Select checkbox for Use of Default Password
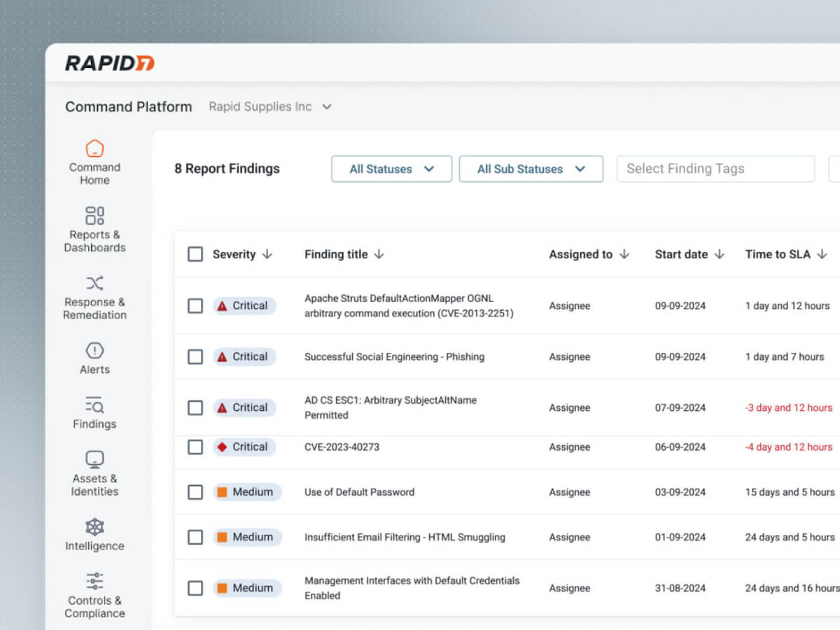Image resolution: width=840 pixels, height=630 pixels. (195, 492)
